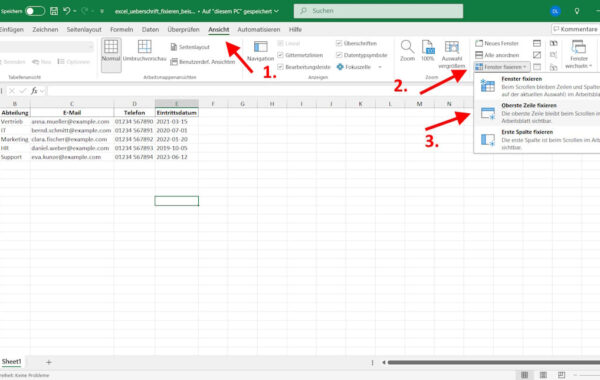600x380 pixels.
Task: Open the user account avatar
Action: (555, 11)
